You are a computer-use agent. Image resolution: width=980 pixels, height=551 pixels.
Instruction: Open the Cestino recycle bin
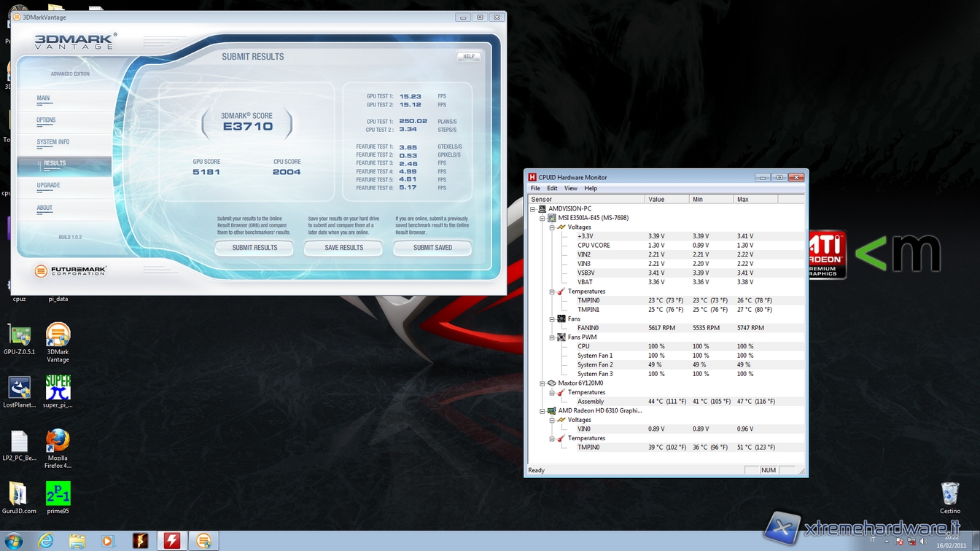[x=949, y=493]
